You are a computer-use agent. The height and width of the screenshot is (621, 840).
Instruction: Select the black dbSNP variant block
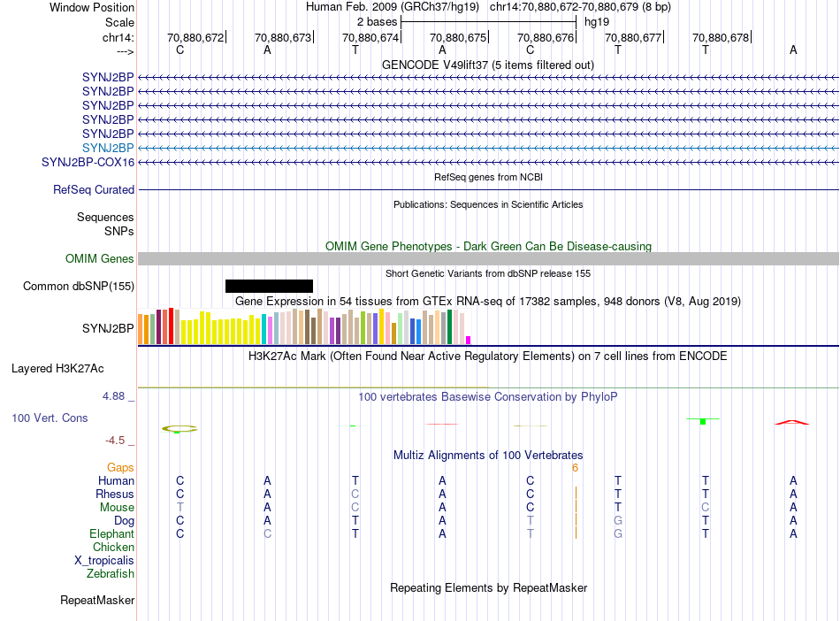pyautogui.click(x=269, y=286)
